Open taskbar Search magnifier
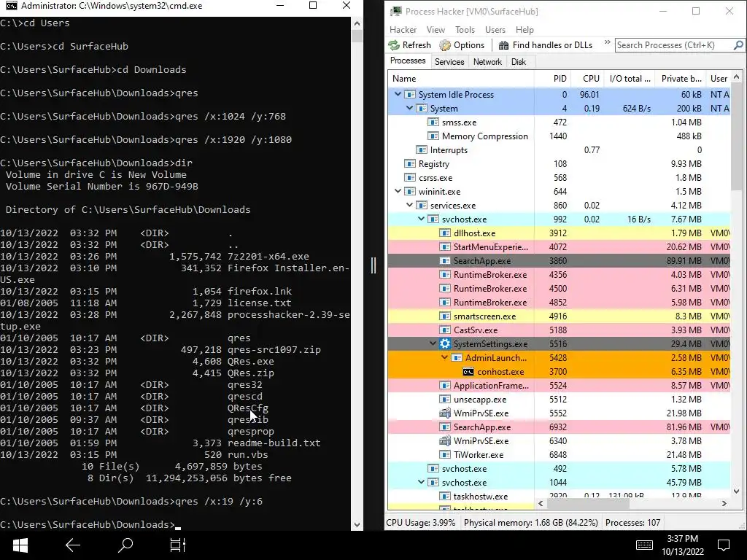The height and width of the screenshot is (560, 747). [125, 545]
